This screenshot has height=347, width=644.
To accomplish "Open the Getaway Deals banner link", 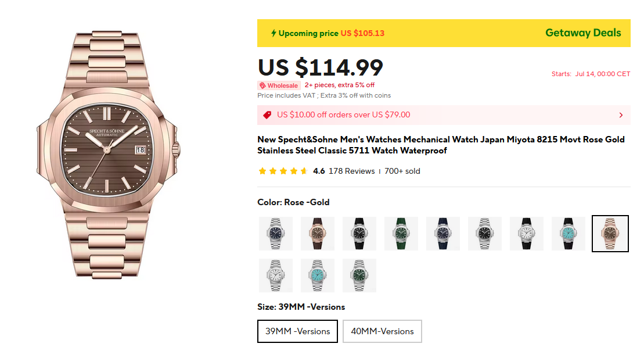I will pyautogui.click(x=583, y=33).
